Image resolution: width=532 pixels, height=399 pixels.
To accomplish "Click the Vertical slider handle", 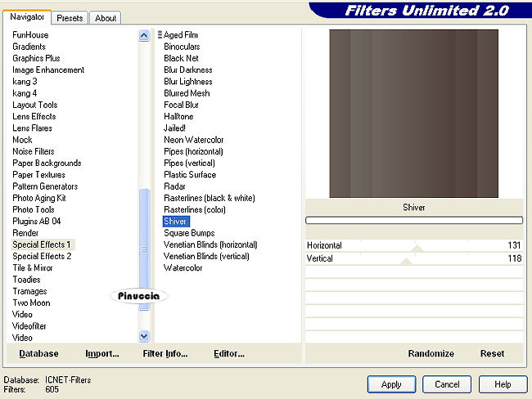I will 406,262.
